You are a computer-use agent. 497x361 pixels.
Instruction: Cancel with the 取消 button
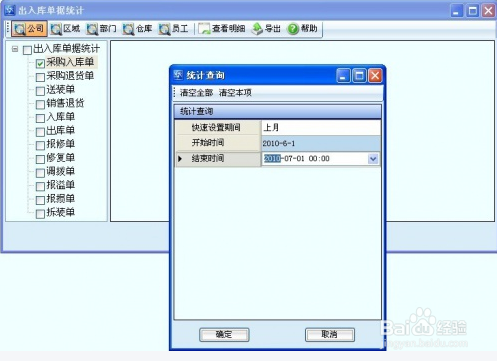(x=330, y=334)
